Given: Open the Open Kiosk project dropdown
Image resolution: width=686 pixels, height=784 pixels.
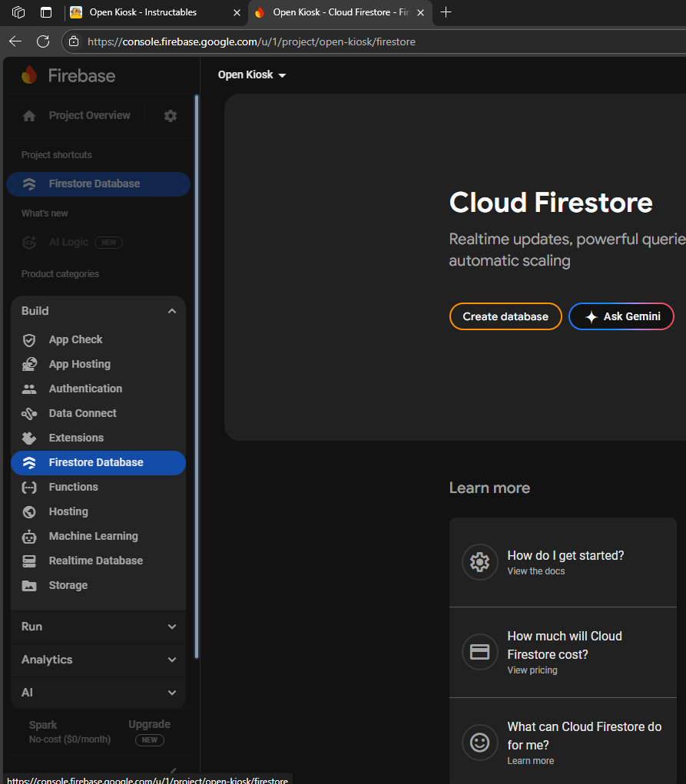Looking at the screenshot, I should (252, 75).
